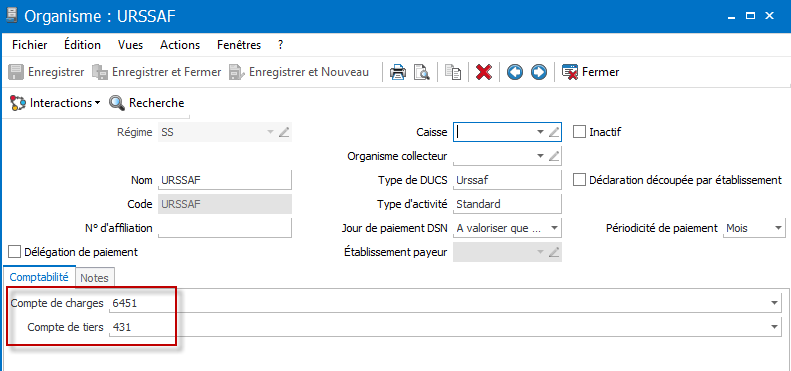Expand the Compte de charges dropdown arrow
This screenshot has width=791, height=371.
click(x=774, y=303)
